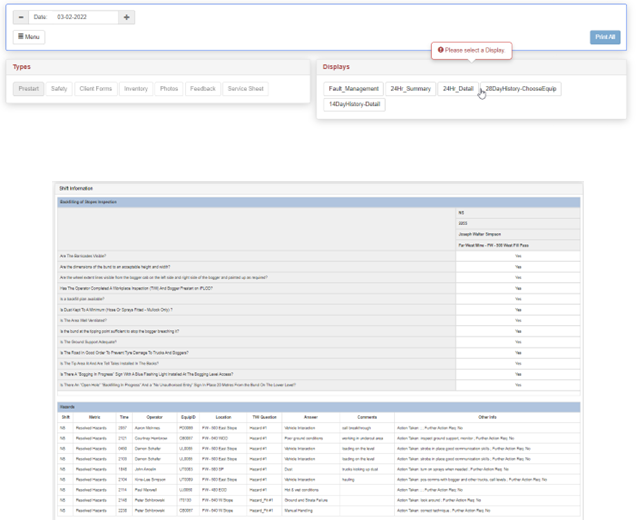Choose the Client Forms type
Viewport: 636px width, 520px height.
96,89
